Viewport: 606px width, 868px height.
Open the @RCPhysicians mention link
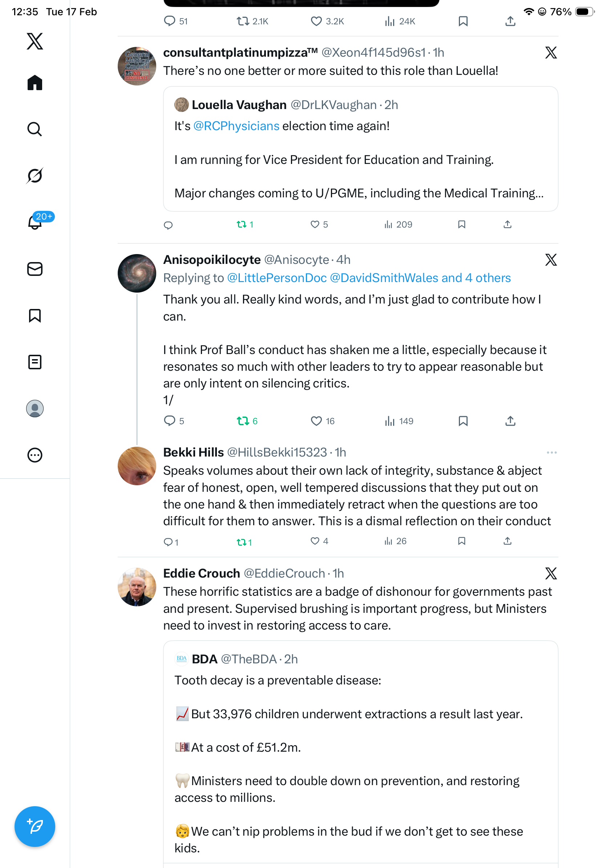(x=236, y=126)
